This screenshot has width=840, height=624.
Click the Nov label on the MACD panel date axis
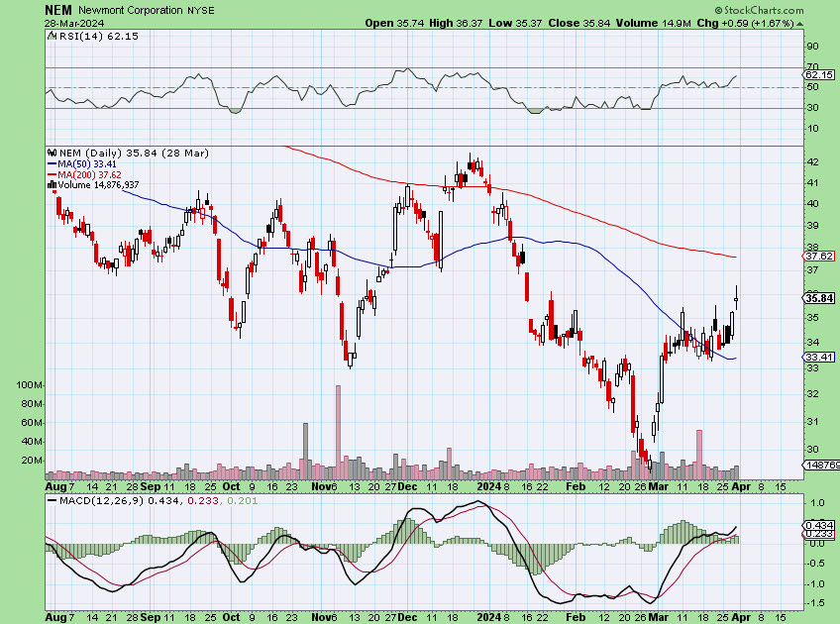click(x=321, y=617)
